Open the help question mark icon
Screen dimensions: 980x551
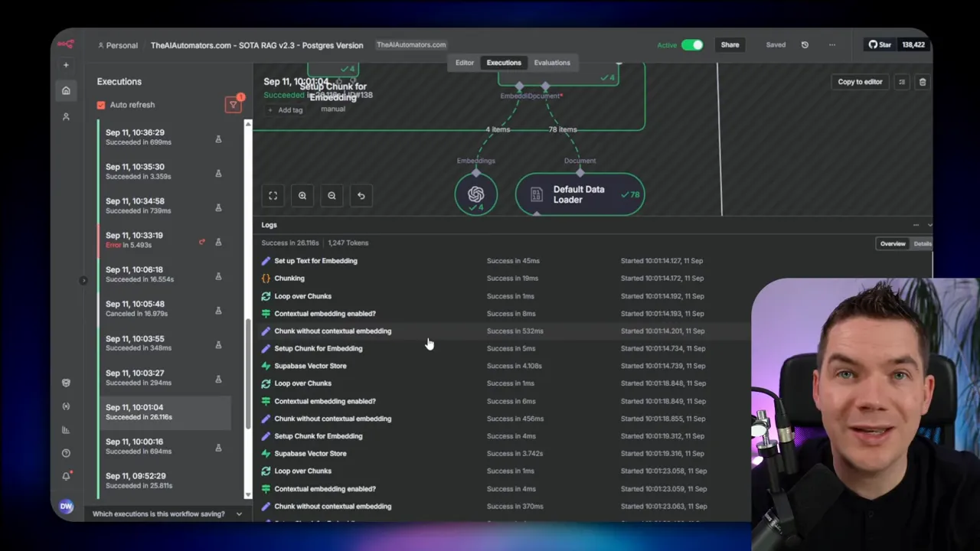pos(66,453)
